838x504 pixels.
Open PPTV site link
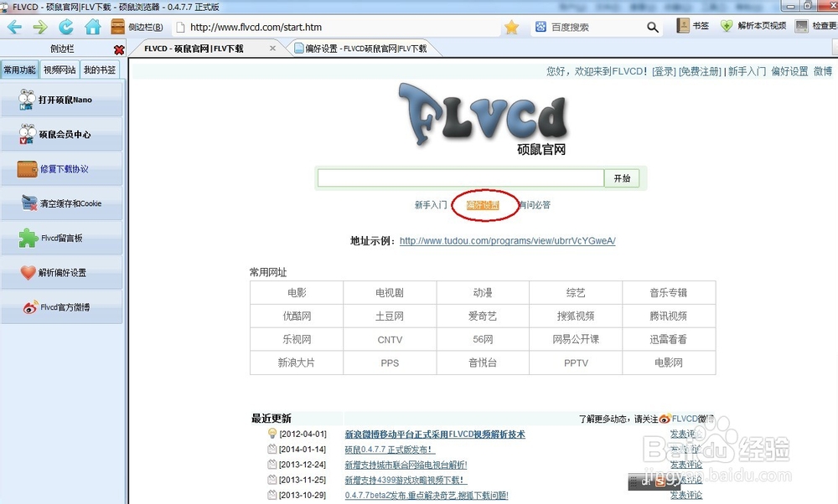[576, 363]
